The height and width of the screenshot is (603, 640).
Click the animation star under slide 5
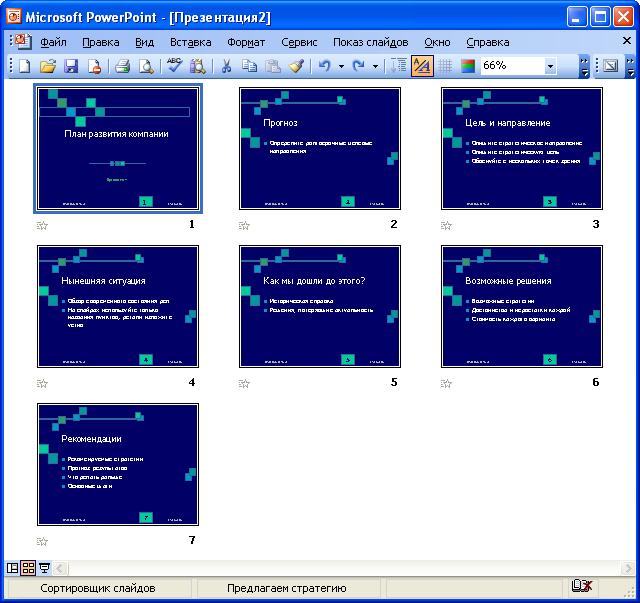pos(244,383)
